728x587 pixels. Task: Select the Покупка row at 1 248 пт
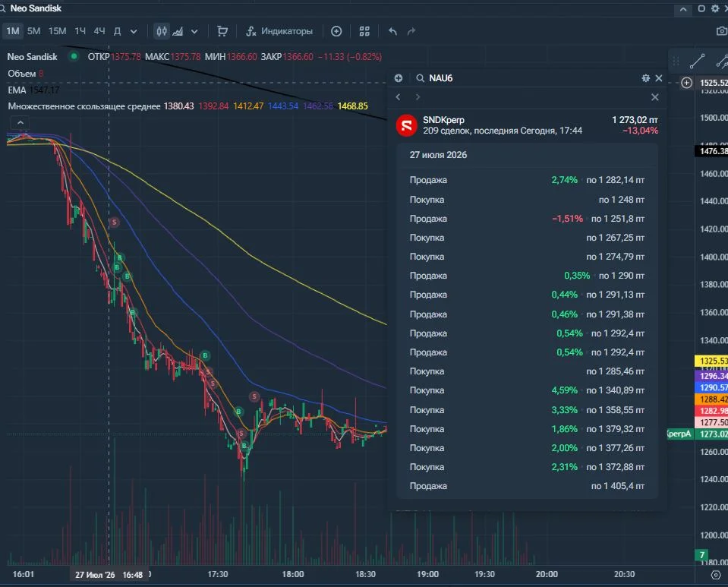(527, 200)
